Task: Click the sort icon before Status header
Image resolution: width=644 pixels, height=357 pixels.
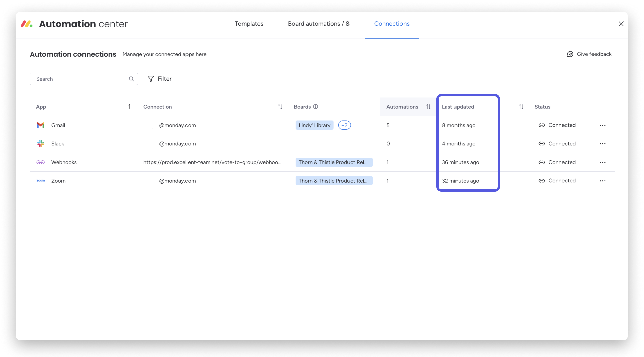Action: (521, 107)
